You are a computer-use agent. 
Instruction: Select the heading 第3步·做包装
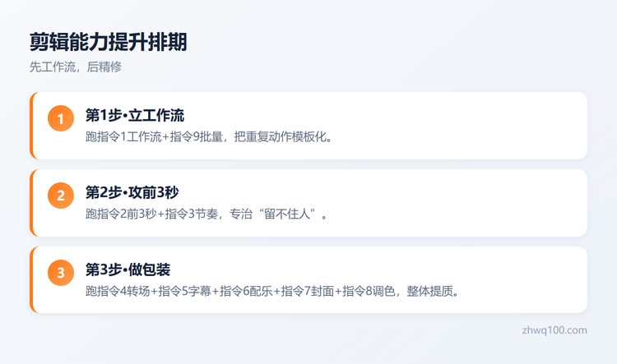coord(128,270)
